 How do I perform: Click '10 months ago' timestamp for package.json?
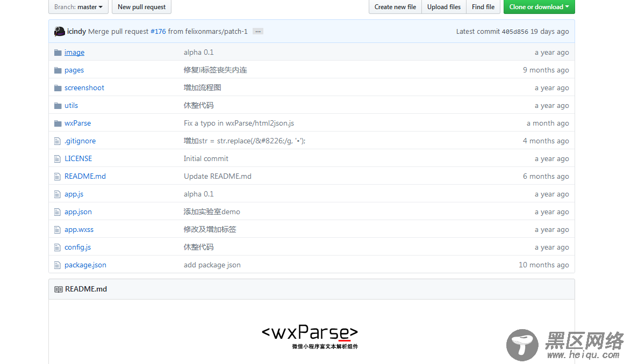coord(544,265)
